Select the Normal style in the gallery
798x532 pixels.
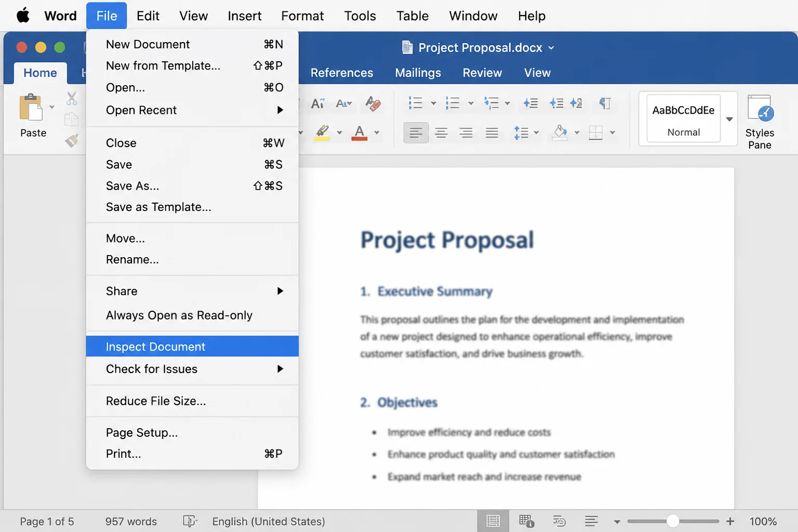point(683,118)
